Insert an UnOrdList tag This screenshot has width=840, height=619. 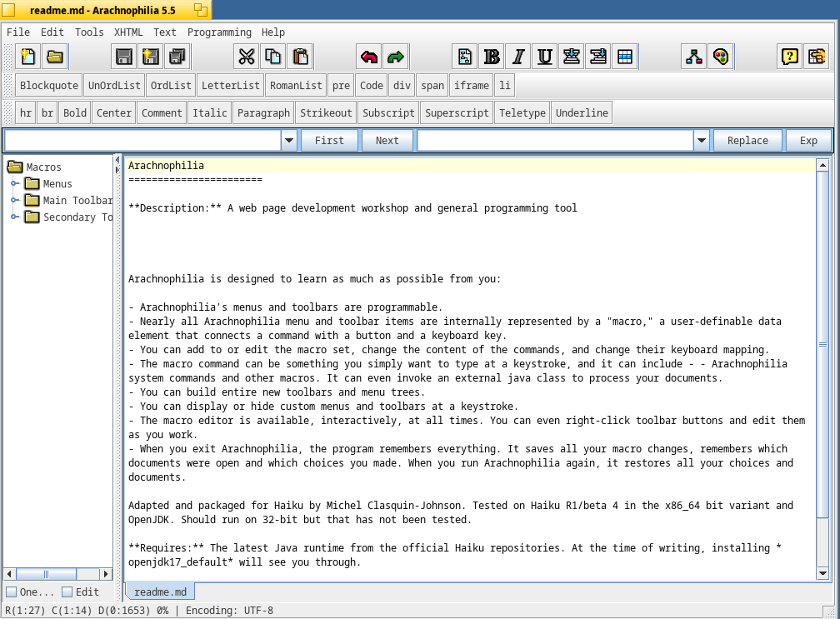click(x=114, y=86)
